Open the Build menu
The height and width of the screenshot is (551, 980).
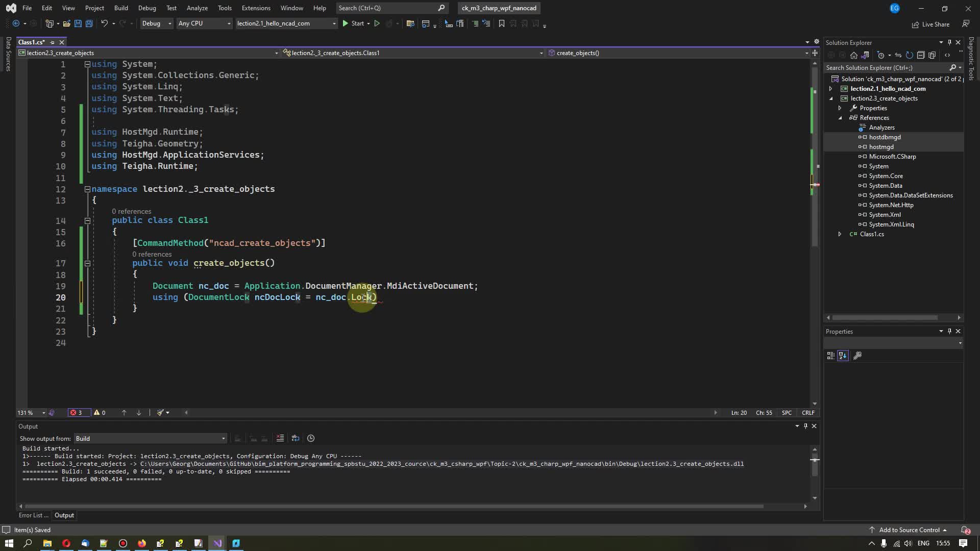pos(121,8)
